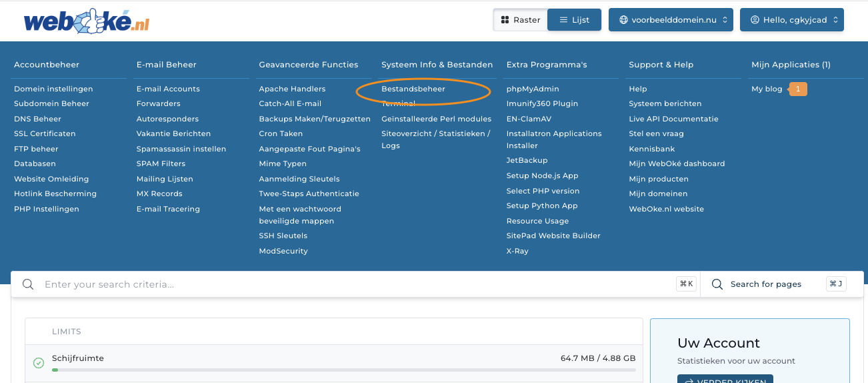
Task: Open DNS Beheer
Action: [x=37, y=119]
